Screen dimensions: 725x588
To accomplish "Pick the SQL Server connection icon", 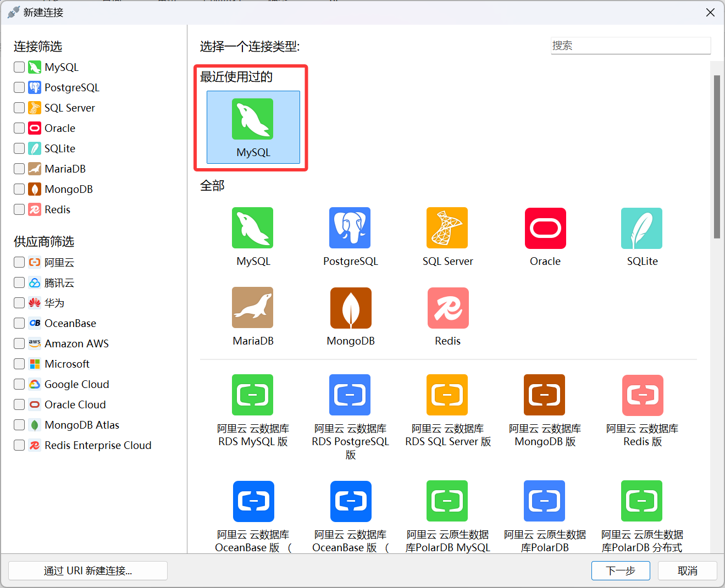I will (x=447, y=228).
